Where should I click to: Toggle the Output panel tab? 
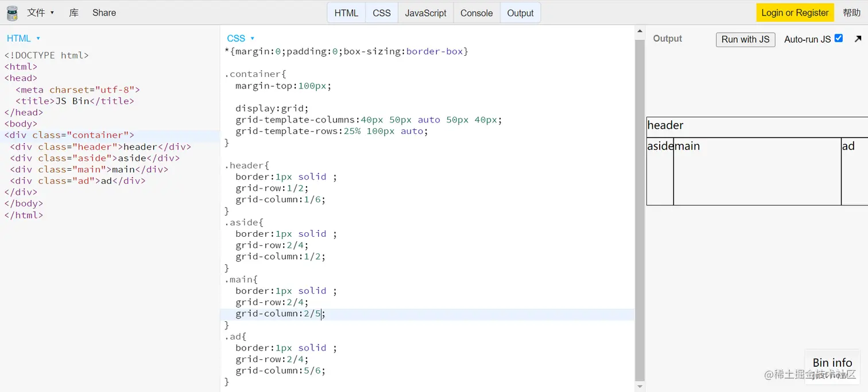pyautogui.click(x=520, y=13)
